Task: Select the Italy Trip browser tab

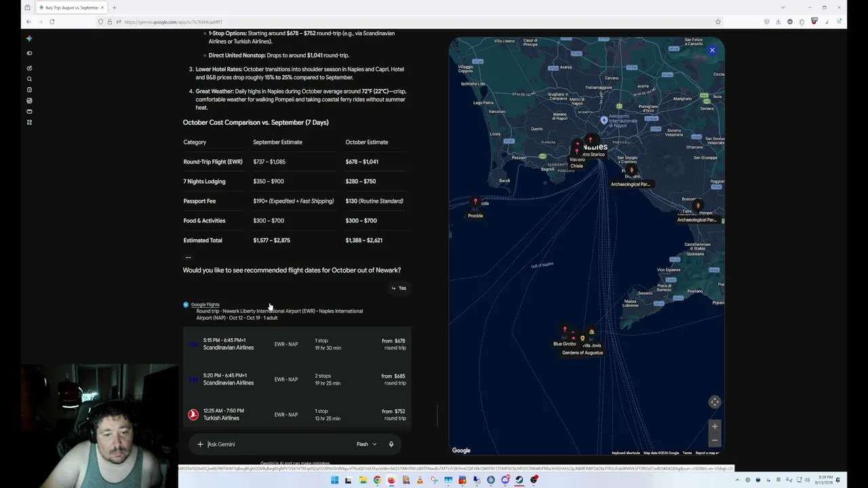Action: point(71,7)
